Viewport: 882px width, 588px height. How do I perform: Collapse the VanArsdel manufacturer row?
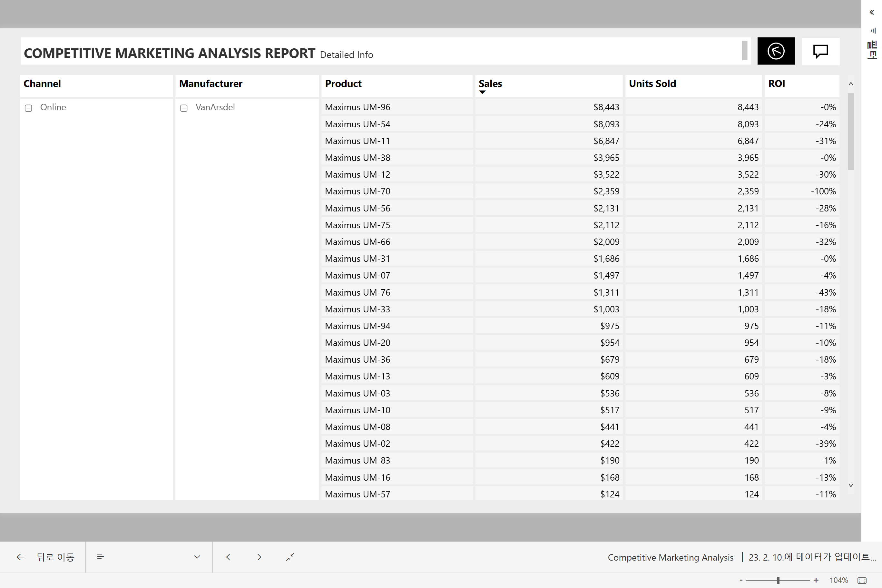pos(184,108)
